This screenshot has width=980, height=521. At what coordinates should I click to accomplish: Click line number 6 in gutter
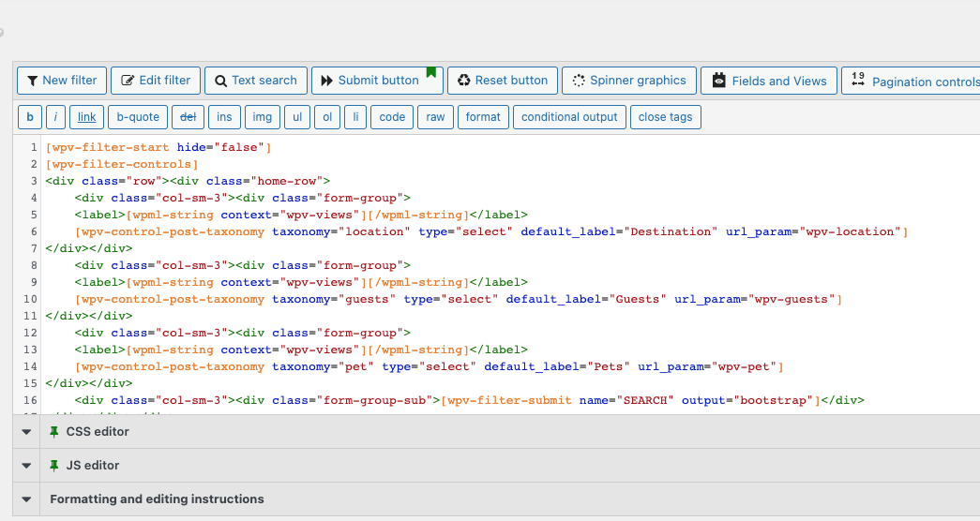click(34, 231)
